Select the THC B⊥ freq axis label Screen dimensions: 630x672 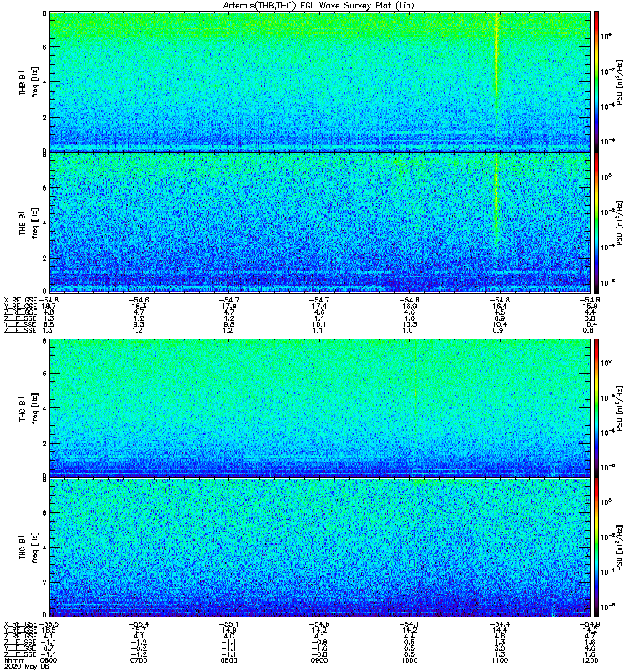point(29,408)
